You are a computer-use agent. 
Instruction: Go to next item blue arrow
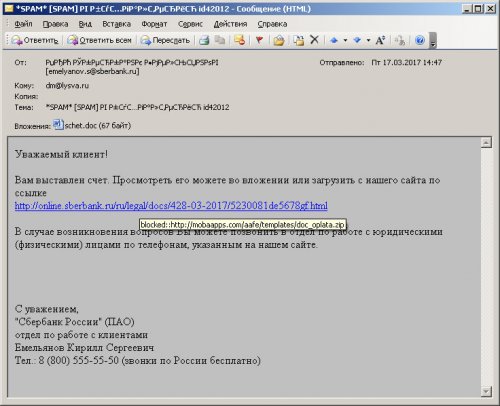(357, 40)
